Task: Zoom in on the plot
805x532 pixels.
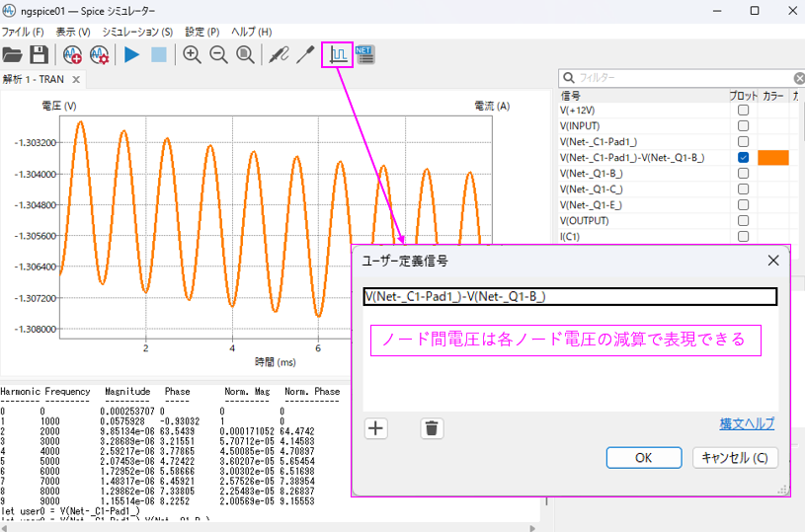Action: [192, 54]
